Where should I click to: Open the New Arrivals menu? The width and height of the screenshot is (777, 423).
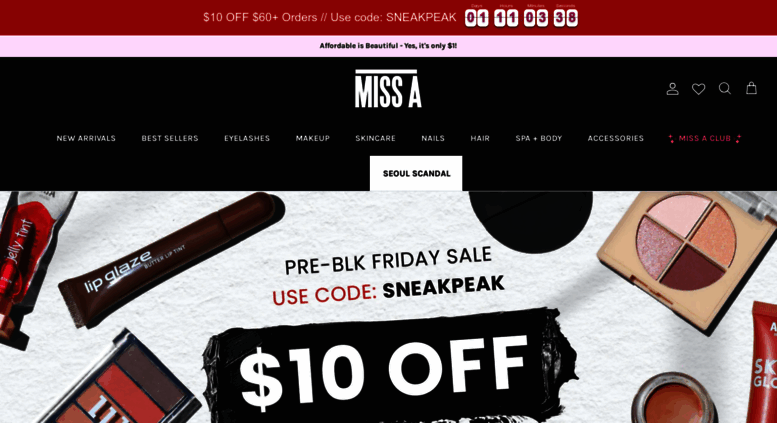(x=86, y=138)
